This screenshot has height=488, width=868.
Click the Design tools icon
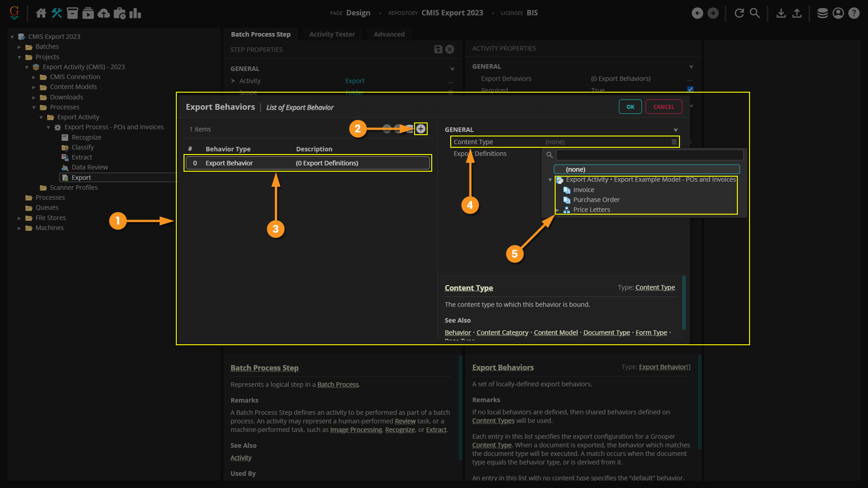tap(57, 13)
